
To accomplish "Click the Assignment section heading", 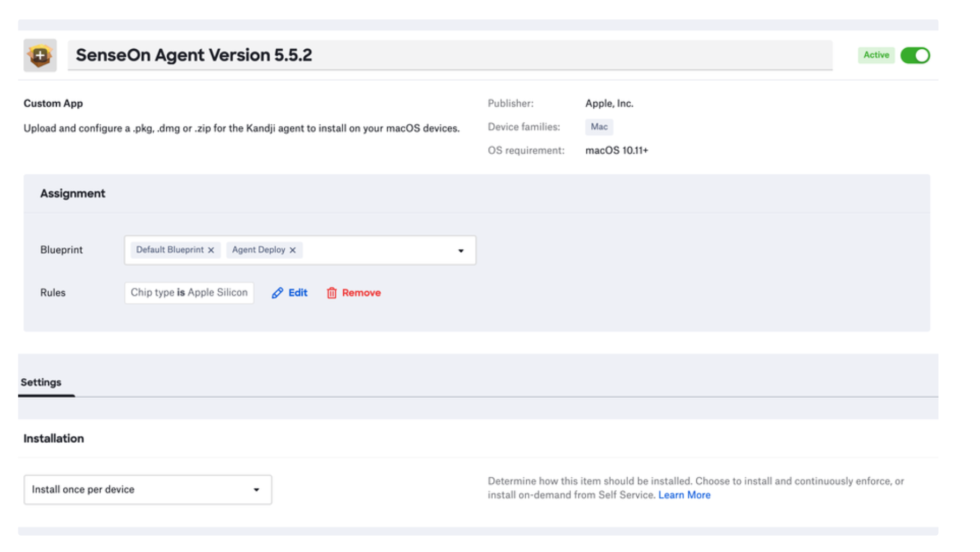I will 73,194.
